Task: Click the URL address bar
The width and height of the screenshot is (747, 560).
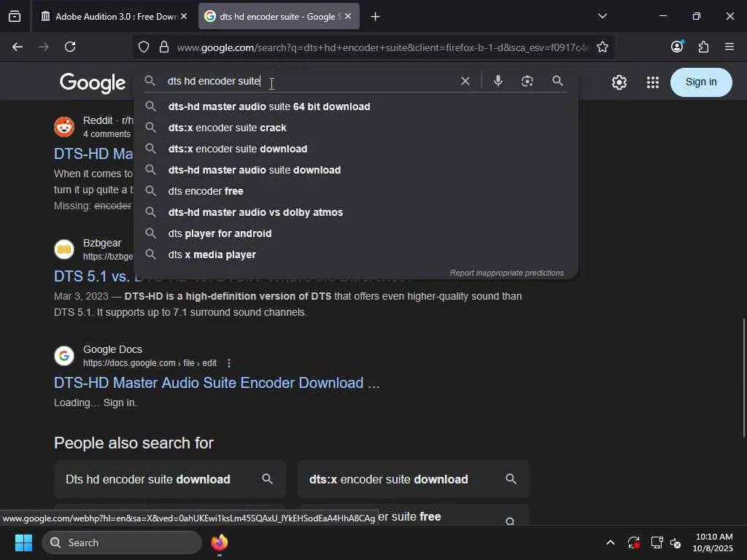Action: tap(382, 47)
